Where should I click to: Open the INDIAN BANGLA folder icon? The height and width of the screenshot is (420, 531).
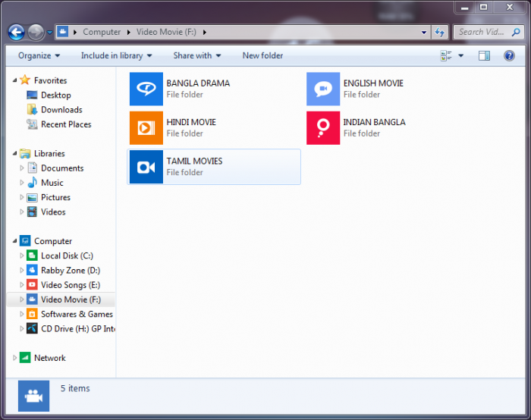point(323,128)
